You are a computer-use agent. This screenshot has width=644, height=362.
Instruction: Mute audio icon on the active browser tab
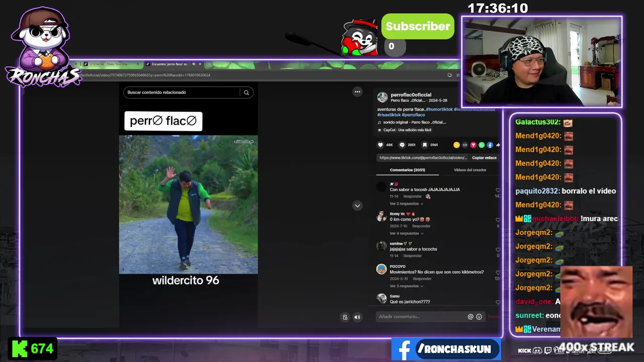pyautogui.click(x=193, y=64)
